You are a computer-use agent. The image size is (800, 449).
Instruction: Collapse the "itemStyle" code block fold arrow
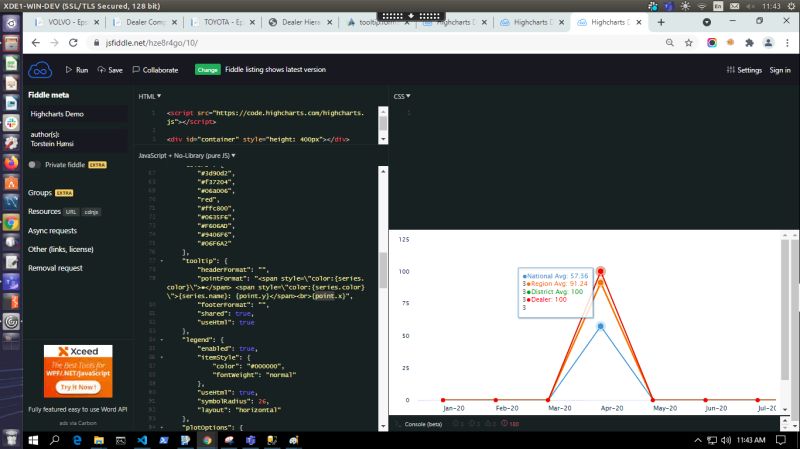(x=162, y=357)
